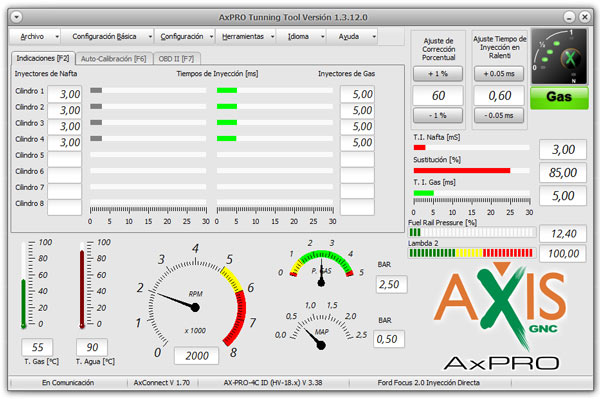
Task: Click the T.I. Nafta [mS] red bar
Action: pos(419,147)
